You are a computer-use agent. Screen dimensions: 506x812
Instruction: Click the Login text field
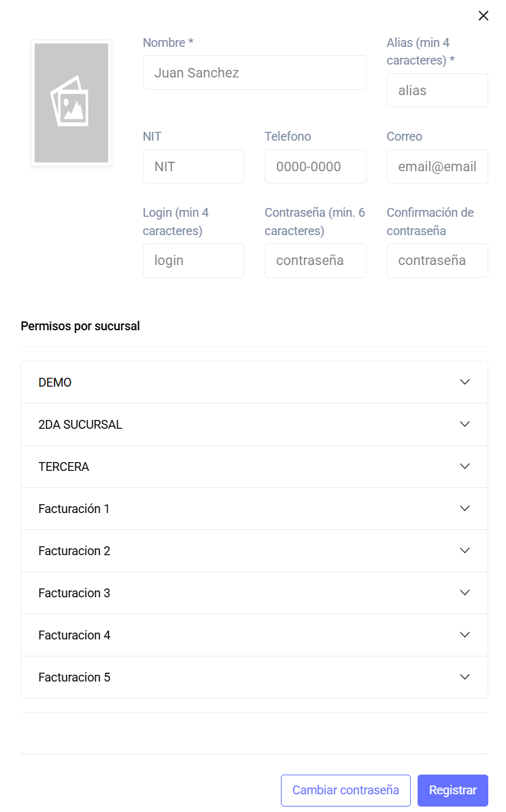click(x=193, y=260)
